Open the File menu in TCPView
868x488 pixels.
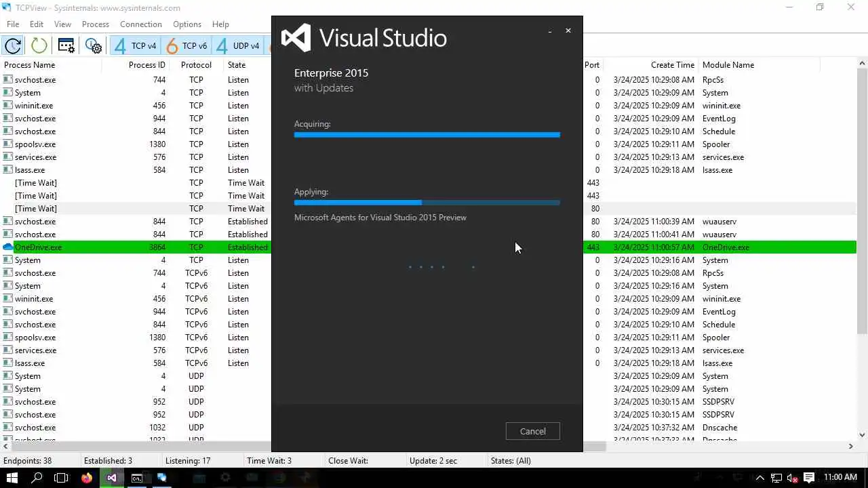13,24
